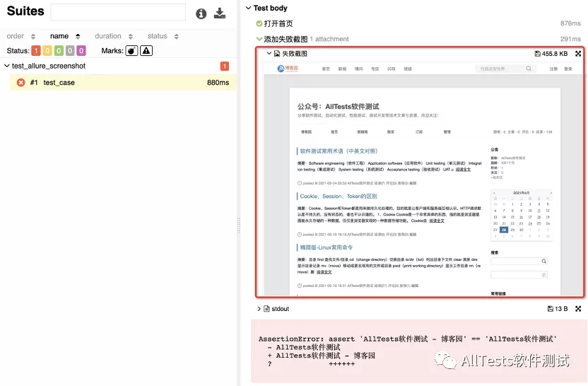Collapse the 添加失败截图 step
This screenshot has height=386, width=588.
pos(259,39)
